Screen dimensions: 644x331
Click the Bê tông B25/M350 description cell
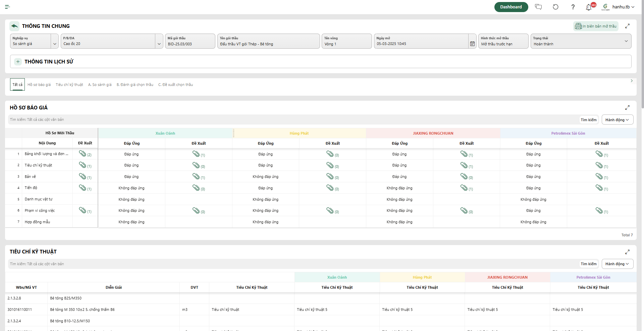point(114,298)
